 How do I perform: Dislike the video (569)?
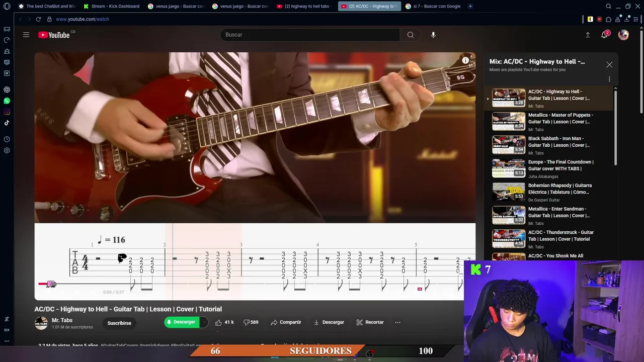pyautogui.click(x=251, y=322)
